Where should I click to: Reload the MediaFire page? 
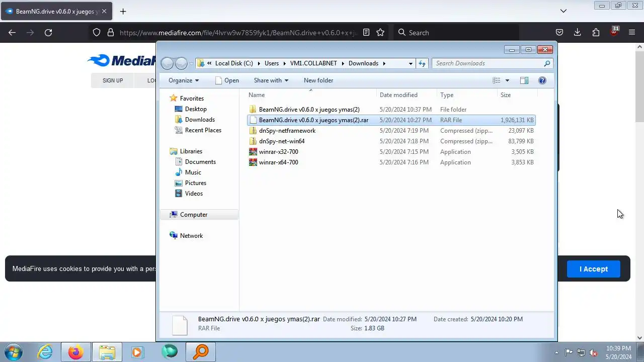pos(48,32)
